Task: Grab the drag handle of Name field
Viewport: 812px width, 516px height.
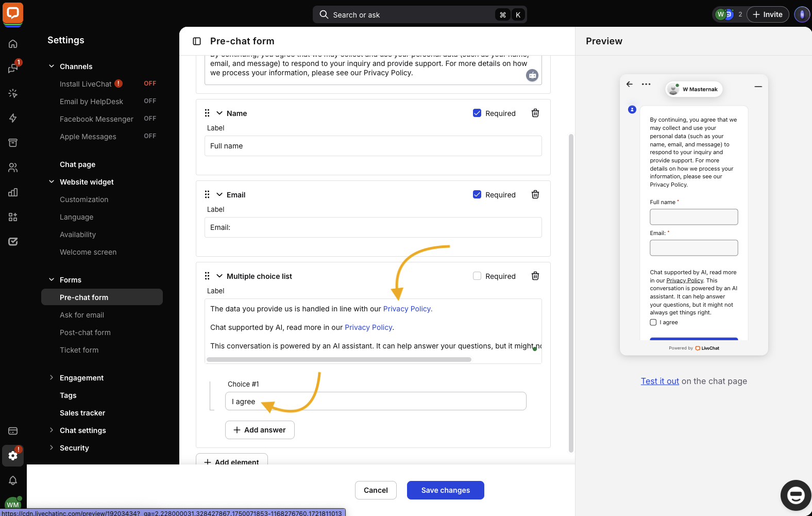Action: tap(207, 113)
